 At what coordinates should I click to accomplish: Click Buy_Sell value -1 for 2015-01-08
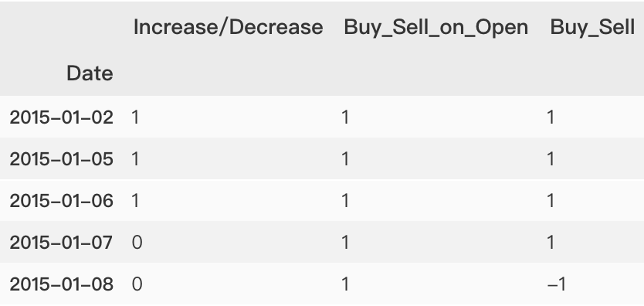[x=557, y=284]
